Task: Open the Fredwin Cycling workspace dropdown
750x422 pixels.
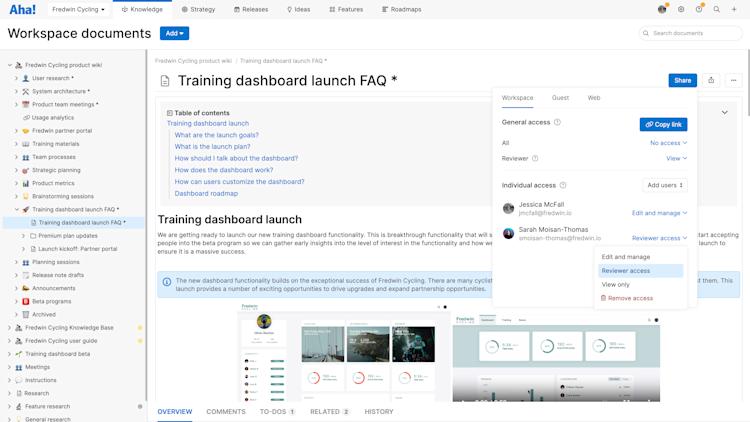Action: coord(78,9)
